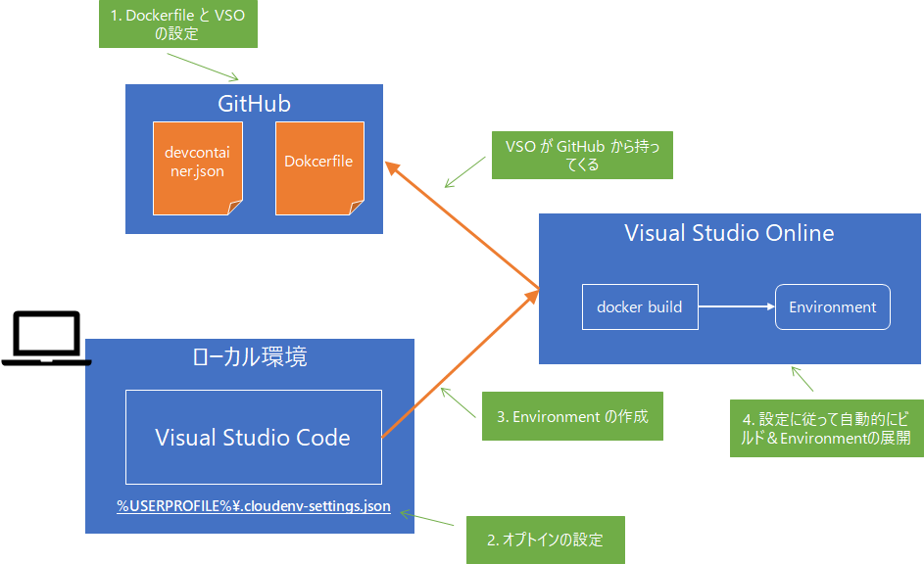
Task: Open %USERPROFILE%\.cloudenv-settings.json link
Action: click(x=251, y=506)
